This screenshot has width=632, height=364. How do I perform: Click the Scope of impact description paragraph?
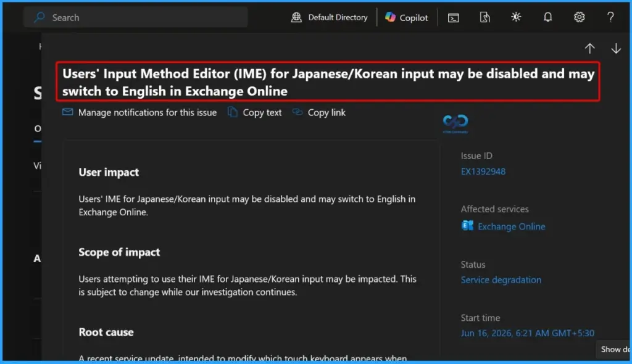[247, 286]
